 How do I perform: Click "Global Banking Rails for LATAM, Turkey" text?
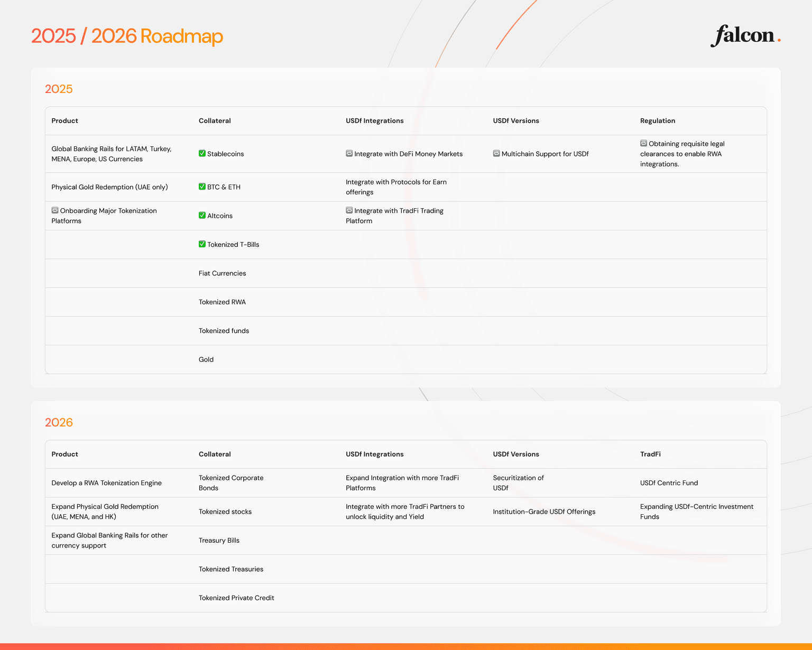click(112, 154)
